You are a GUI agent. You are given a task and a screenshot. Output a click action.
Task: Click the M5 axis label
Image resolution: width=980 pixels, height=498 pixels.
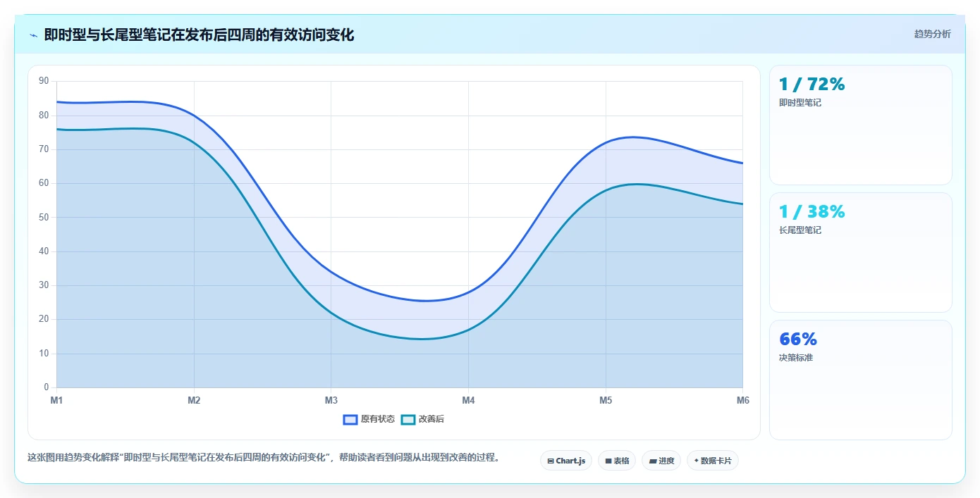coord(606,400)
